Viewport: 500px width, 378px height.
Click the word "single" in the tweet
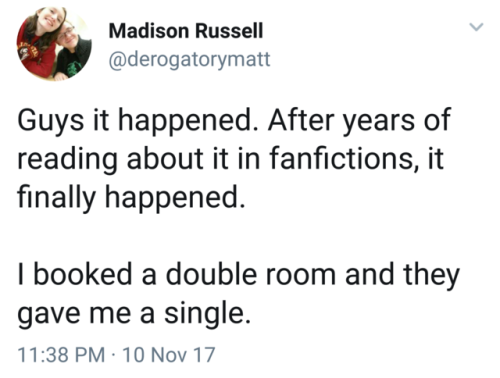204,315
